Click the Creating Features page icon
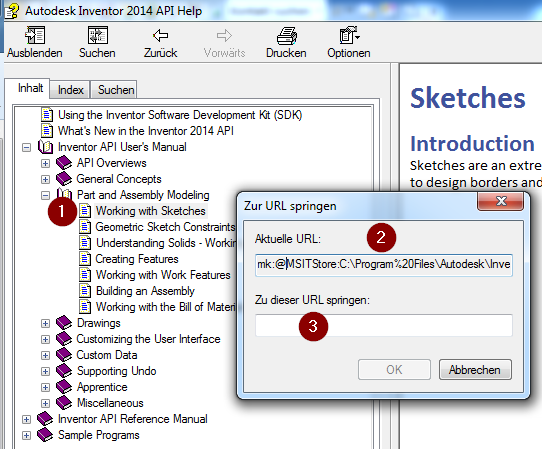542x449 pixels. [85, 259]
